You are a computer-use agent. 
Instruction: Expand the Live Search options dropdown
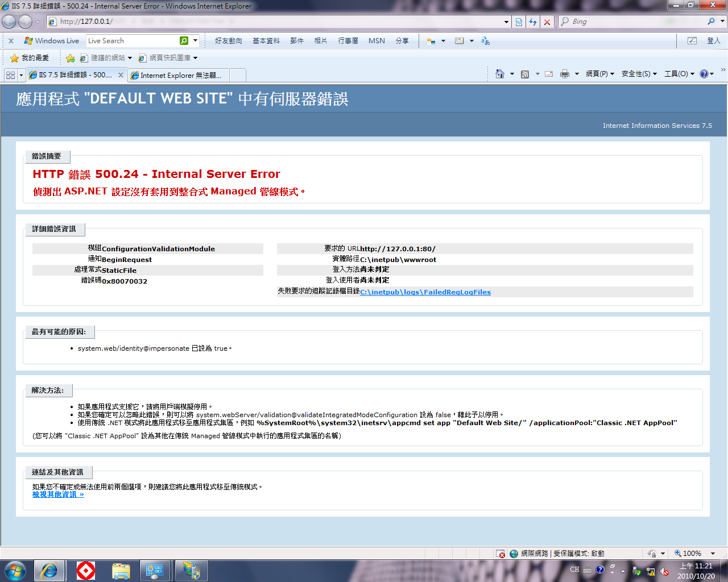click(x=196, y=41)
